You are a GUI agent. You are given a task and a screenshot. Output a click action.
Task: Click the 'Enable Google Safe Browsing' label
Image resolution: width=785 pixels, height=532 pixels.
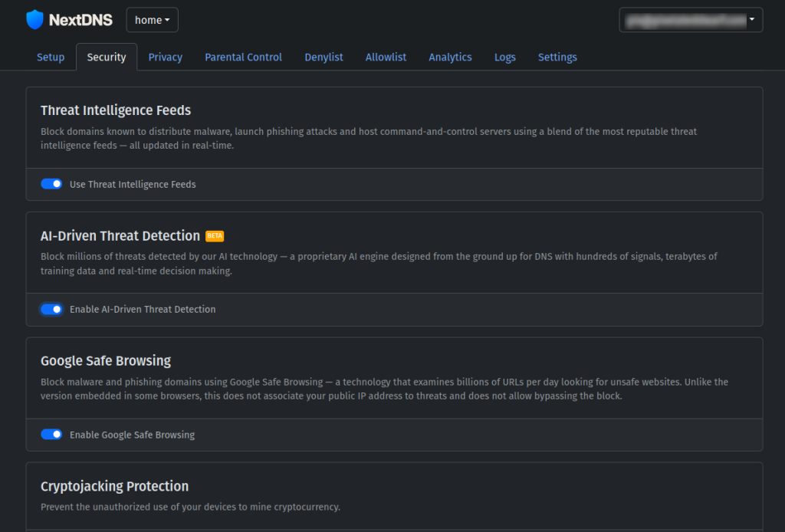[132, 435]
